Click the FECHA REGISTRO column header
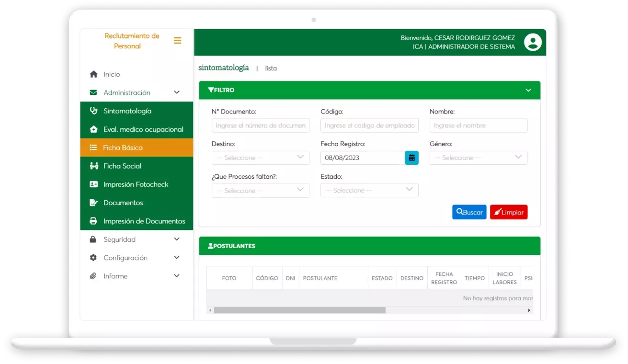This screenshot has height=364, width=628. (x=444, y=278)
